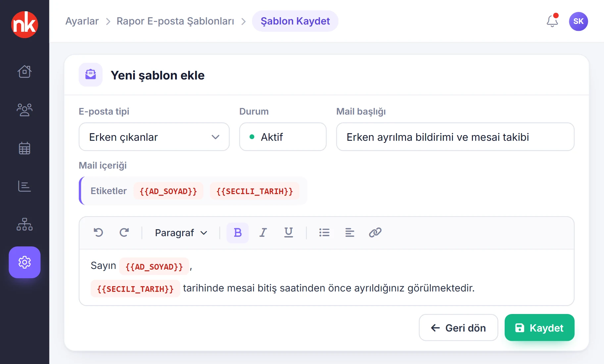Open the organization chart icon in the sidebar
The width and height of the screenshot is (604, 364).
(x=25, y=224)
